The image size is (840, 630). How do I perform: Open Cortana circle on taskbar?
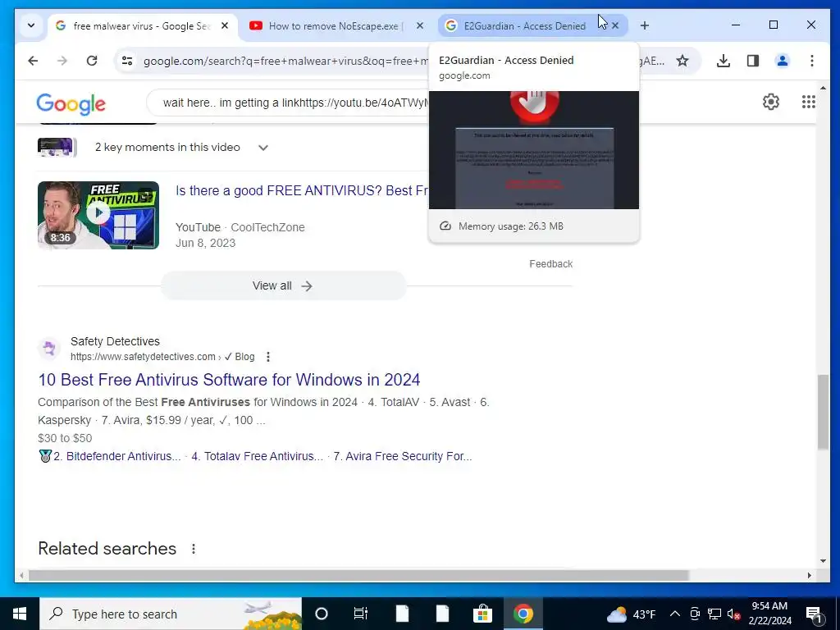(x=322, y=614)
